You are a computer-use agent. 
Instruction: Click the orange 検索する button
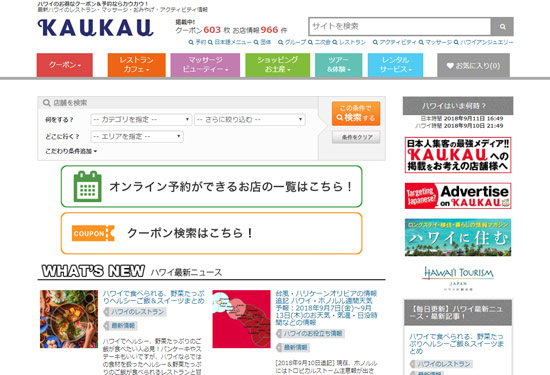point(356,113)
